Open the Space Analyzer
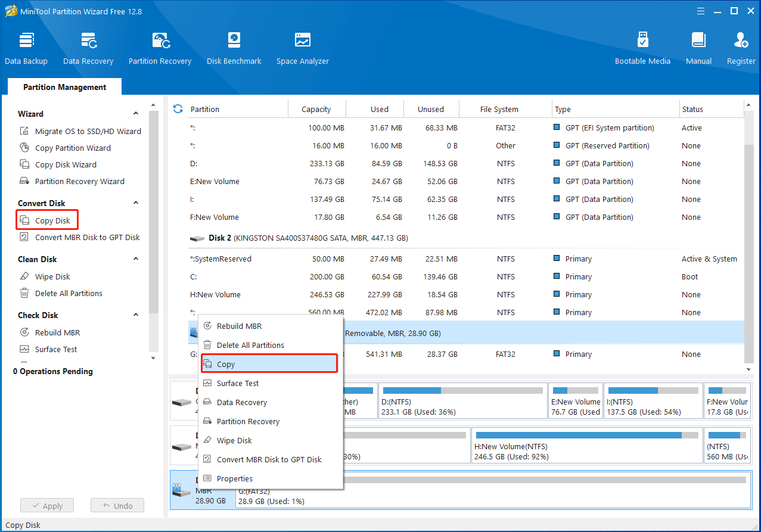The image size is (761, 532). click(x=303, y=48)
